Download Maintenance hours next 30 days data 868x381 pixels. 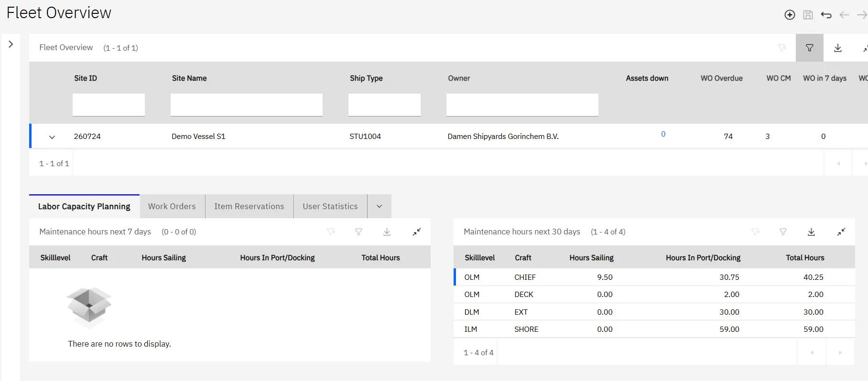811,232
